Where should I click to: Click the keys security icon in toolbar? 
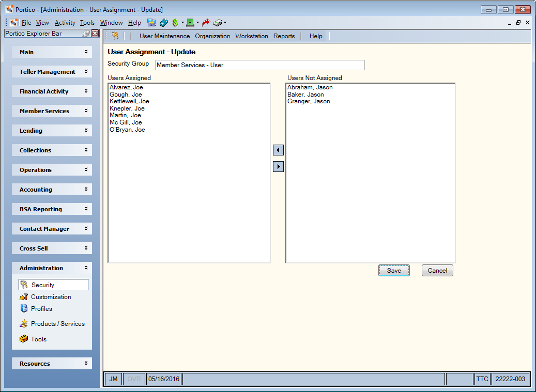(115, 36)
